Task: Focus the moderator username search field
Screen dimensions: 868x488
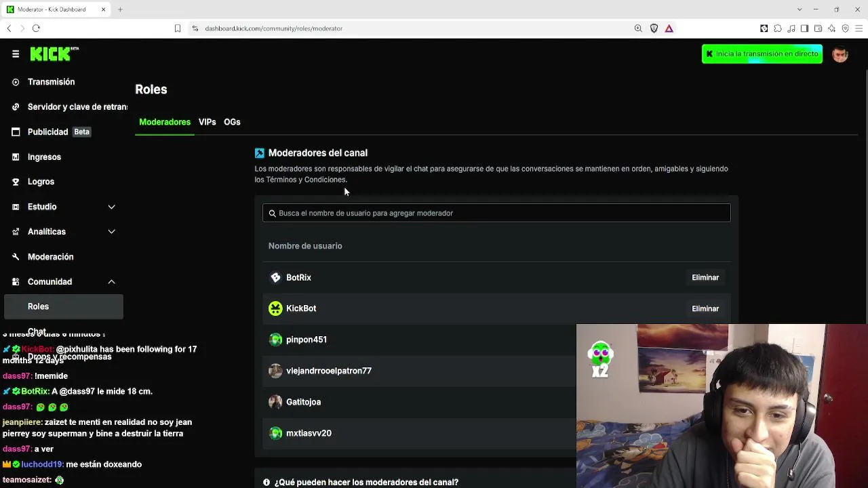Action: [496, 213]
